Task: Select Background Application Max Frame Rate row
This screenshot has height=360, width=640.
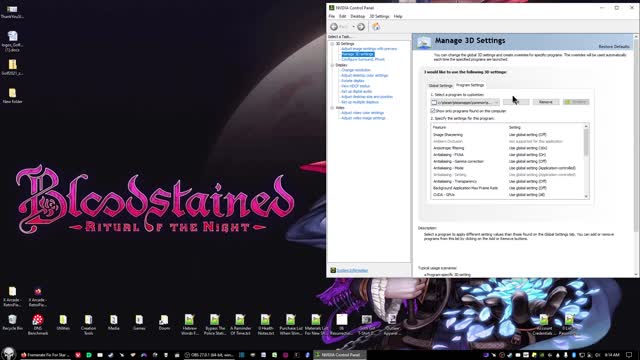Action: 507,188
